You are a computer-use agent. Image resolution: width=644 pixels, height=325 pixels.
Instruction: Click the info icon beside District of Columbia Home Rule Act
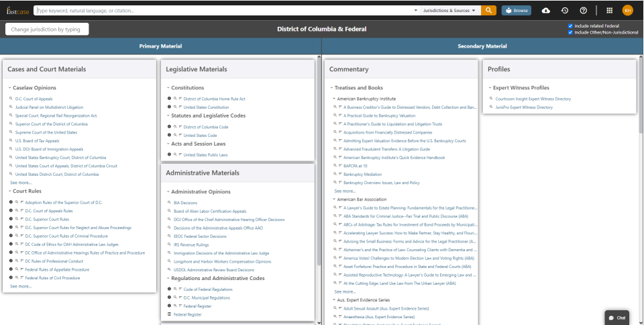pos(169,99)
